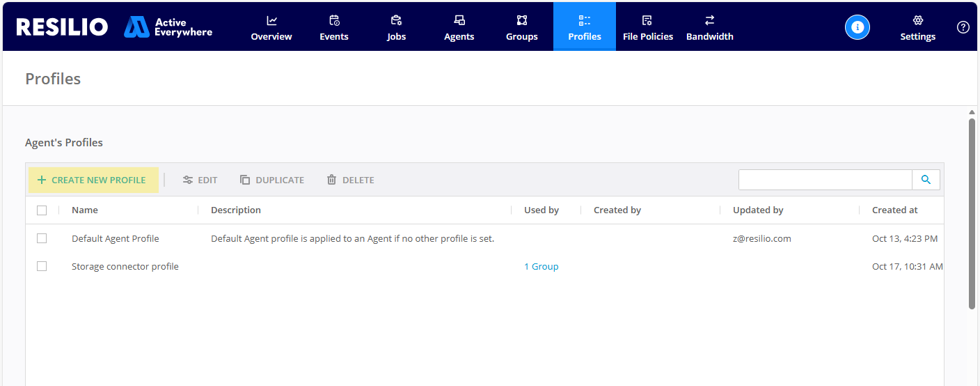
Task: Click the search magnifier button
Action: coord(926,180)
